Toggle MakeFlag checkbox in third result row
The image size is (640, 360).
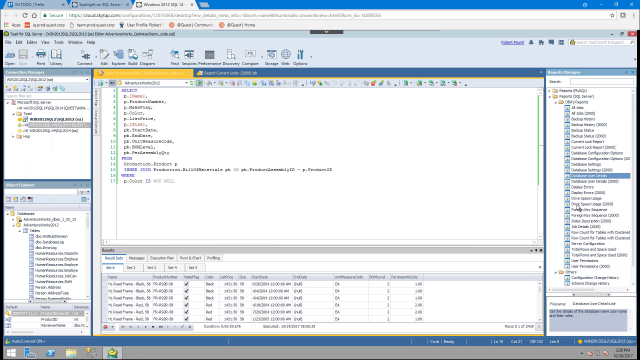187,298
